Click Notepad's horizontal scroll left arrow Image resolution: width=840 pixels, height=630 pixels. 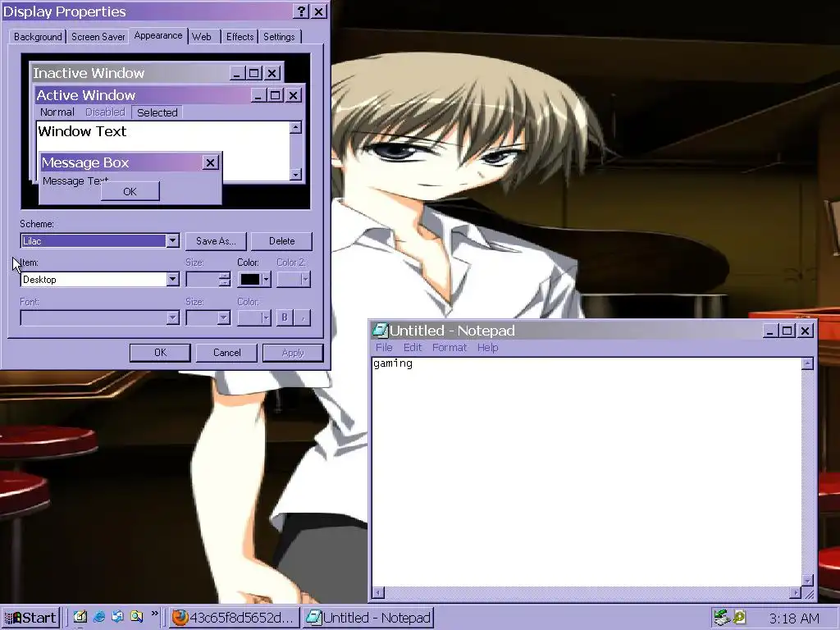tap(378, 593)
